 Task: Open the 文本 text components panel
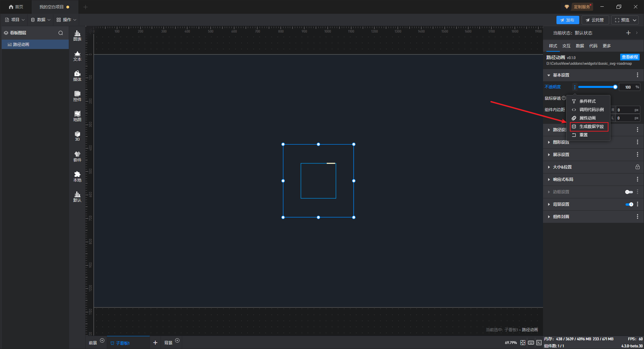pos(77,56)
